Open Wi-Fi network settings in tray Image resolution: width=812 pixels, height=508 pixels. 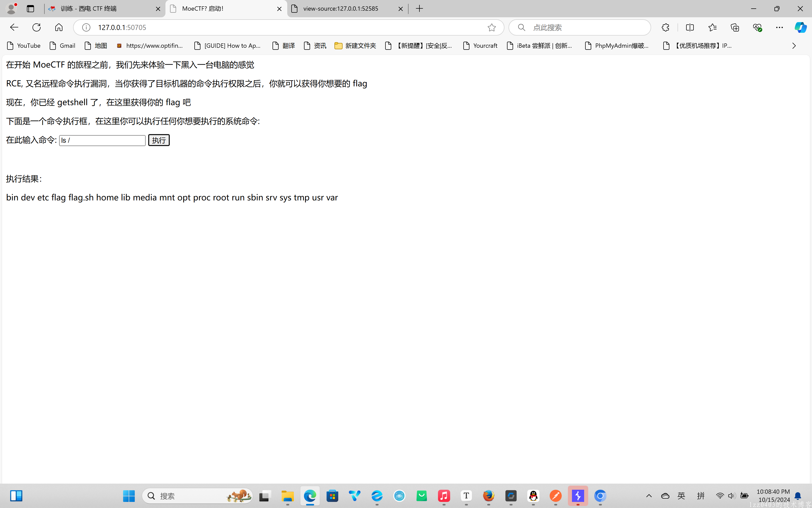(720, 496)
